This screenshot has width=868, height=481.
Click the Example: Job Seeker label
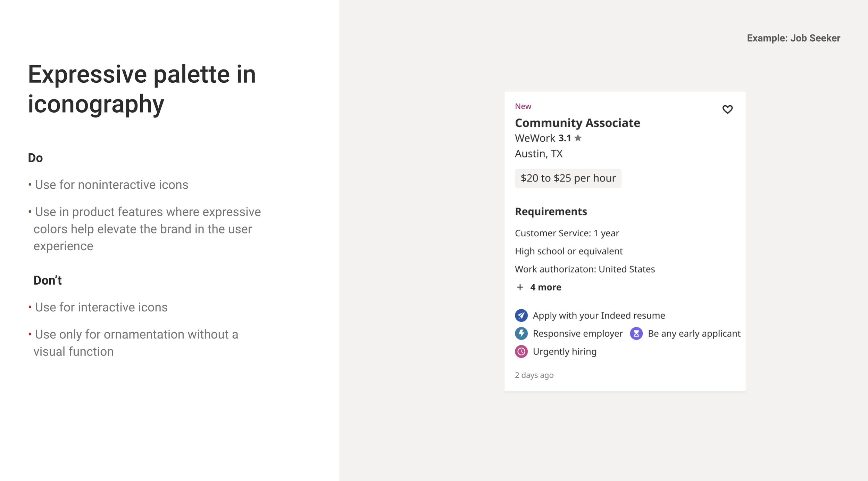click(x=793, y=38)
